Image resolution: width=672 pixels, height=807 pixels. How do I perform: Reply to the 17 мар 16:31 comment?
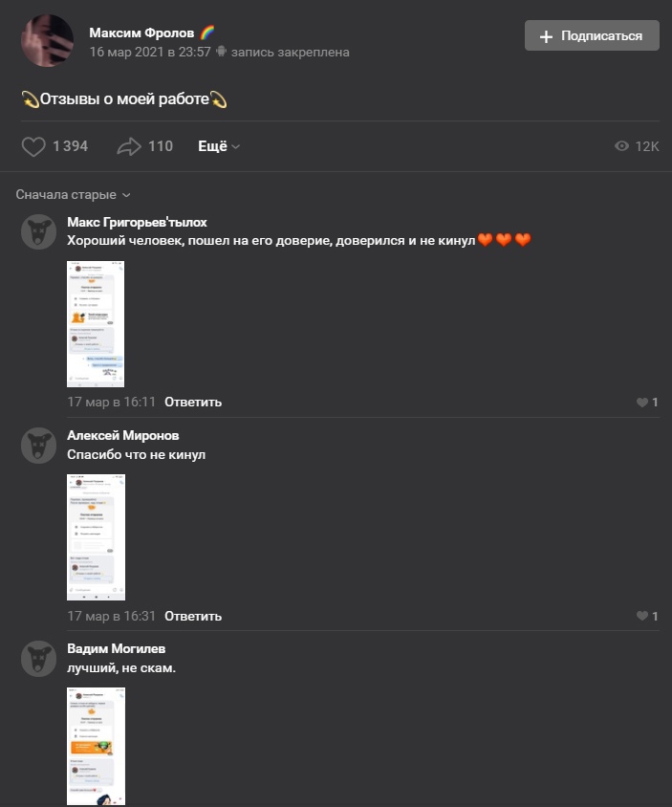(x=193, y=616)
